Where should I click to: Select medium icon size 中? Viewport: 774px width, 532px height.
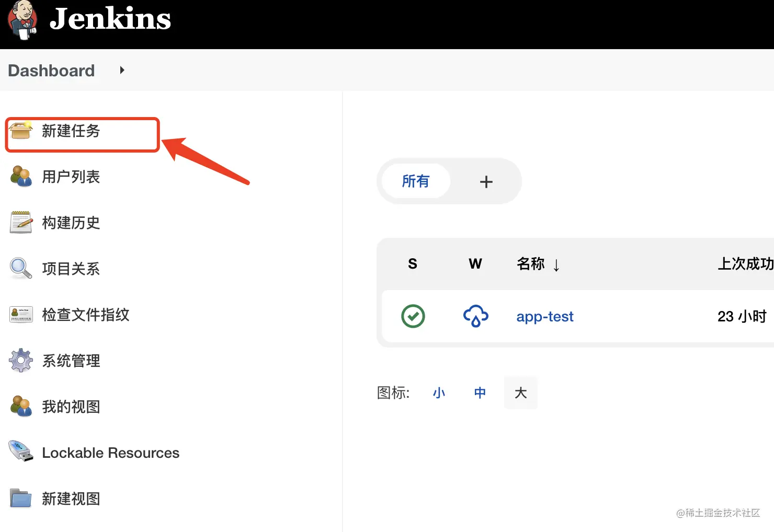(480, 392)
